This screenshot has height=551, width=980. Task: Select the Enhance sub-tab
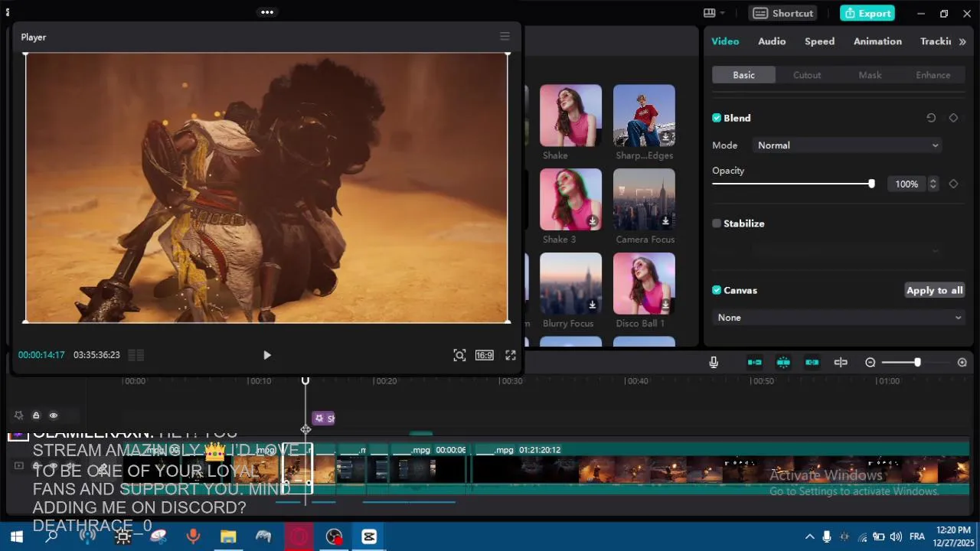933,75
